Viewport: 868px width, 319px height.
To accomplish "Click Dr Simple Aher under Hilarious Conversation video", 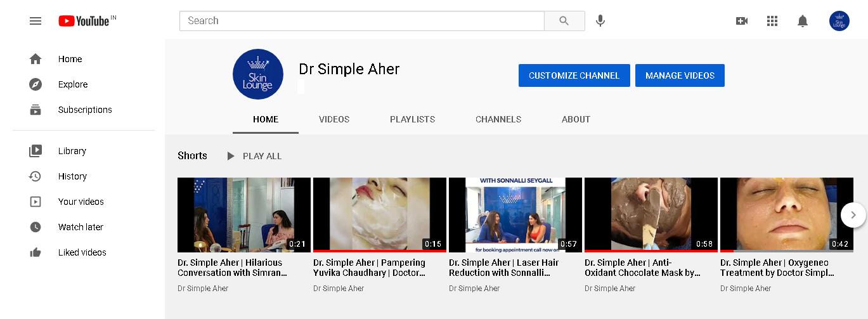I will pyautogui.click(x=203, y=289).
